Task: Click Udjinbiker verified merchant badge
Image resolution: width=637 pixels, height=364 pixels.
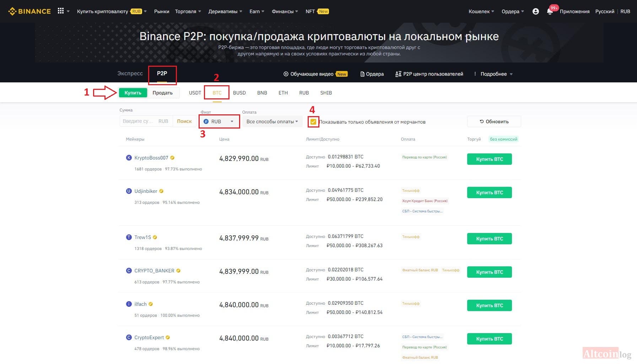Action: point(161,191)
